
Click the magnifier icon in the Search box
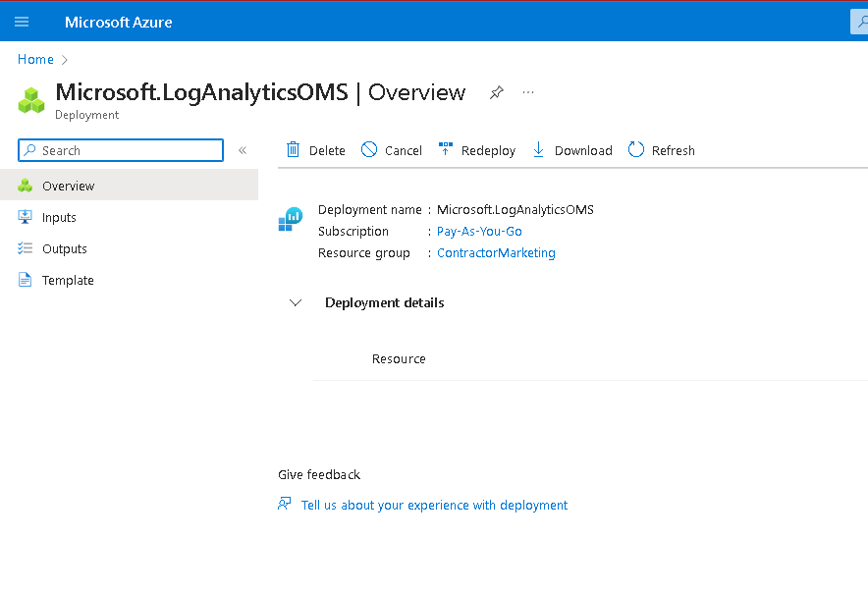[x=29, y=150]
